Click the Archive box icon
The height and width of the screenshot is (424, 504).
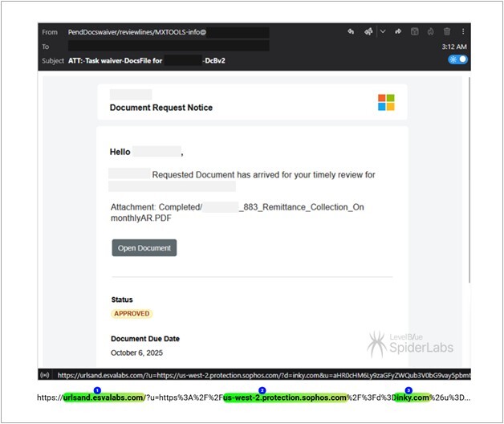point(415,31)
